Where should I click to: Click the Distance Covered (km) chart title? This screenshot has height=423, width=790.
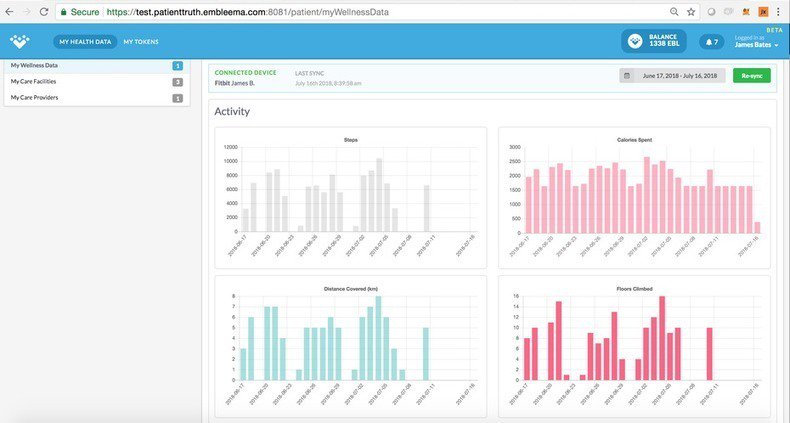point(351,289)
